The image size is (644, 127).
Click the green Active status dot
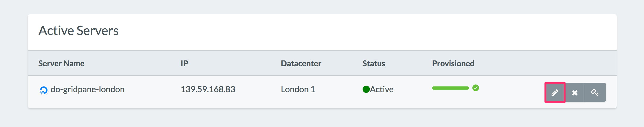[x=366, y=89]
